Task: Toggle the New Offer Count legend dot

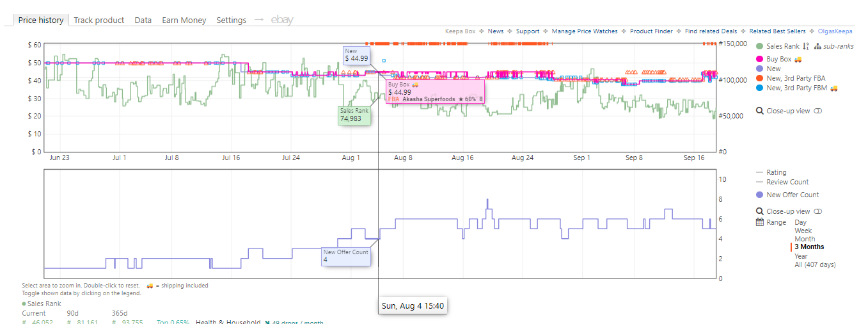Action: 759,195
